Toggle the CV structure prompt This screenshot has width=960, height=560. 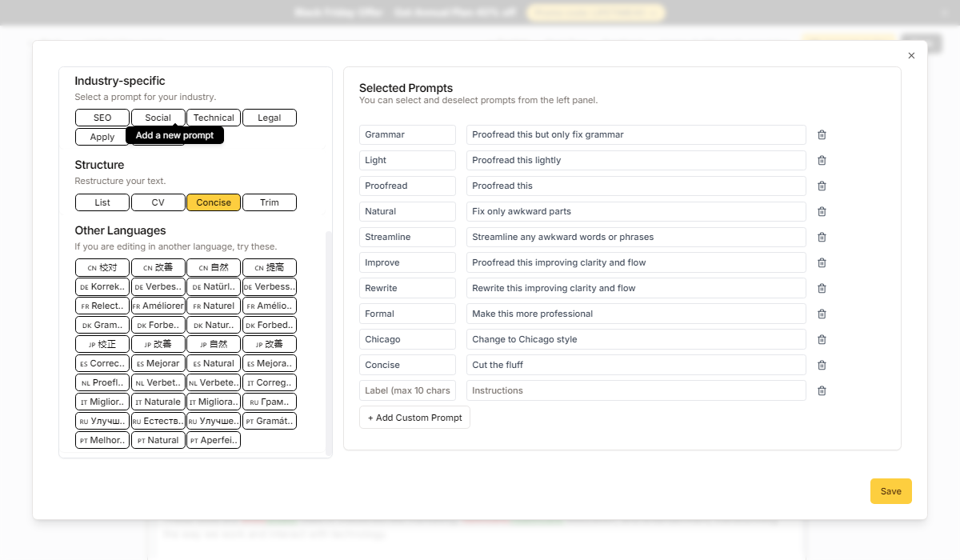(x=158, y=202)
